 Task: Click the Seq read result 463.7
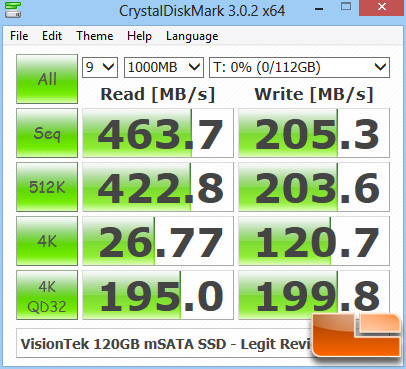[158, 133]
